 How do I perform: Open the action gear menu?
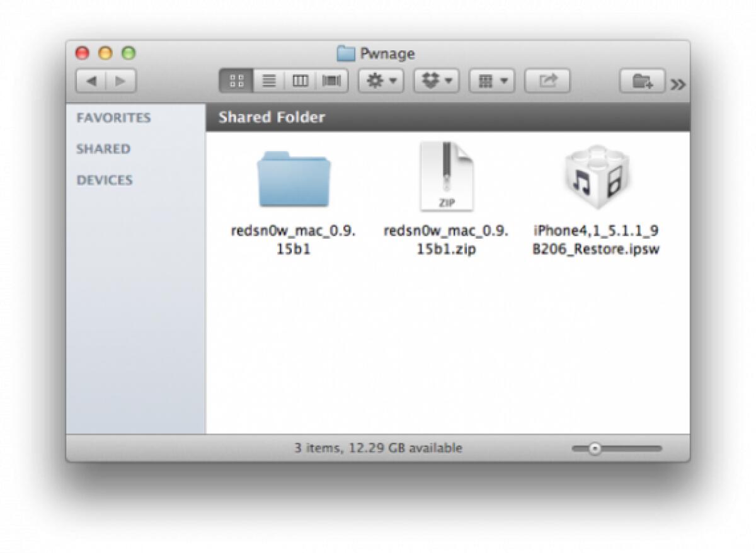coord(381,80)
